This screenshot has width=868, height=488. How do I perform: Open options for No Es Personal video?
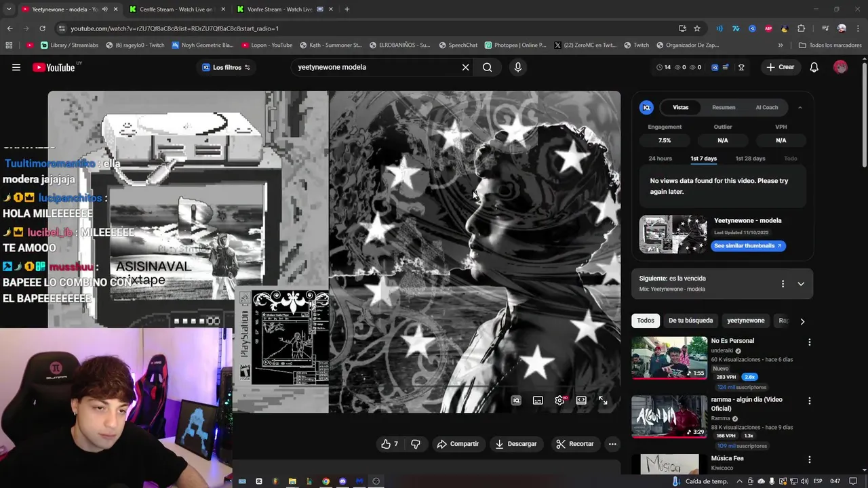point(809,342)
